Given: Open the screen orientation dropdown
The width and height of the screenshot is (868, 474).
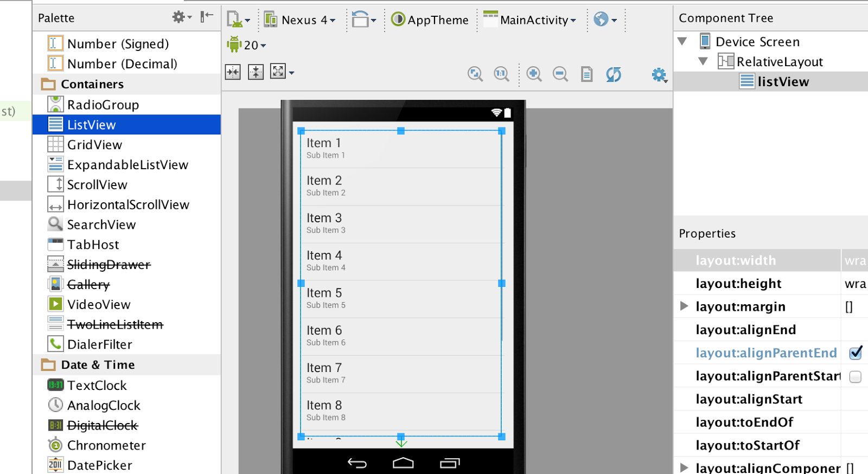Looking at the screenshot, I should pos(363,20).
